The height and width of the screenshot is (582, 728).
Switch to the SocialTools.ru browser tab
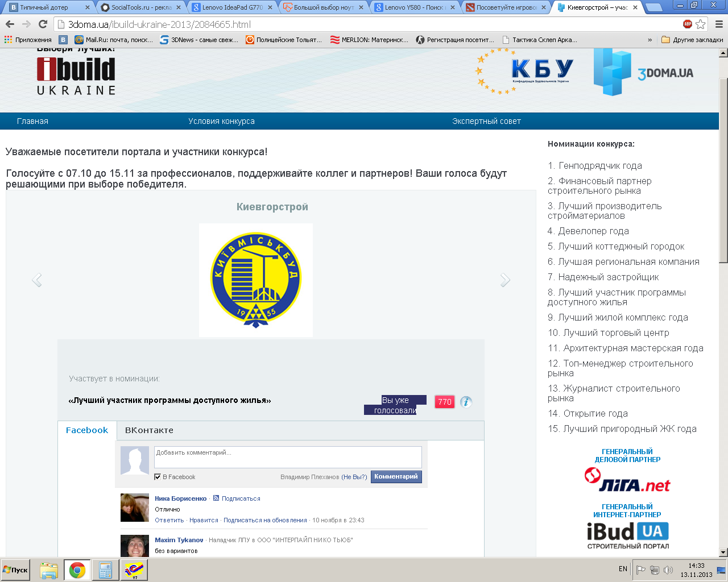141,7
